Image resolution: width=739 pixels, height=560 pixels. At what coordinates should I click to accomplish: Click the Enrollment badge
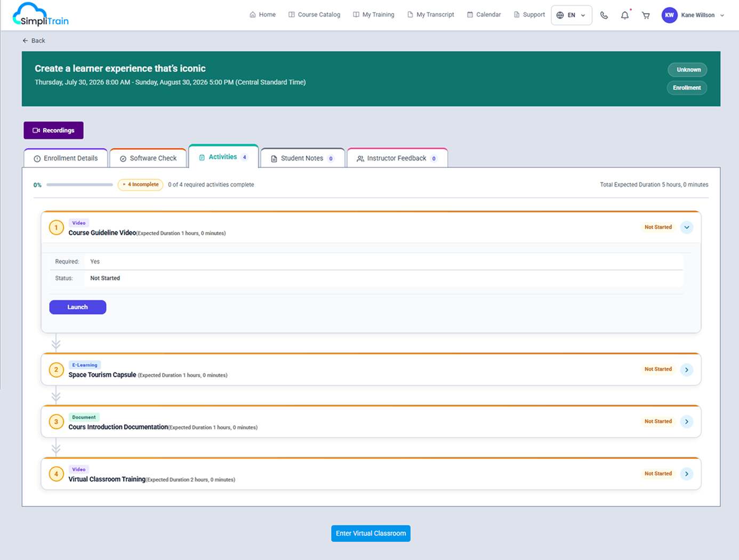[687, 88]
